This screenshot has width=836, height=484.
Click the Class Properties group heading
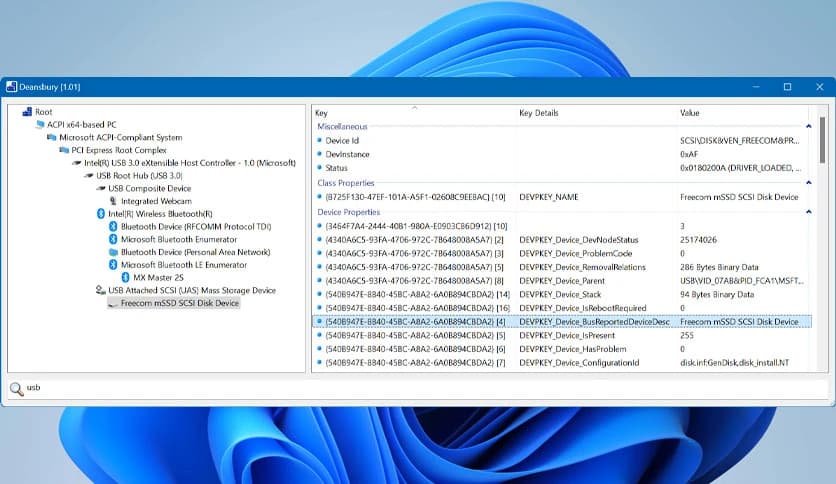click(345, 183)
